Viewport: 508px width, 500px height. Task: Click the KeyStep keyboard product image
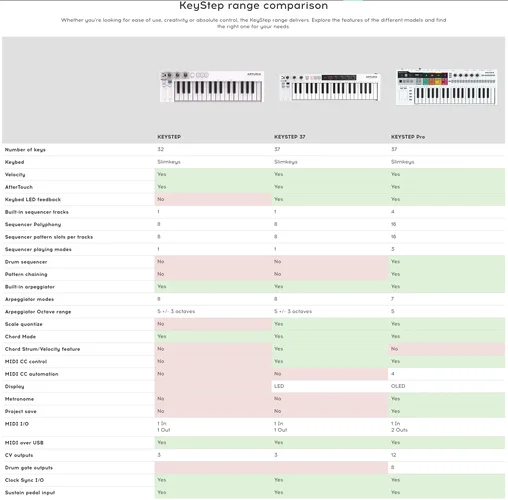[212, 86]
